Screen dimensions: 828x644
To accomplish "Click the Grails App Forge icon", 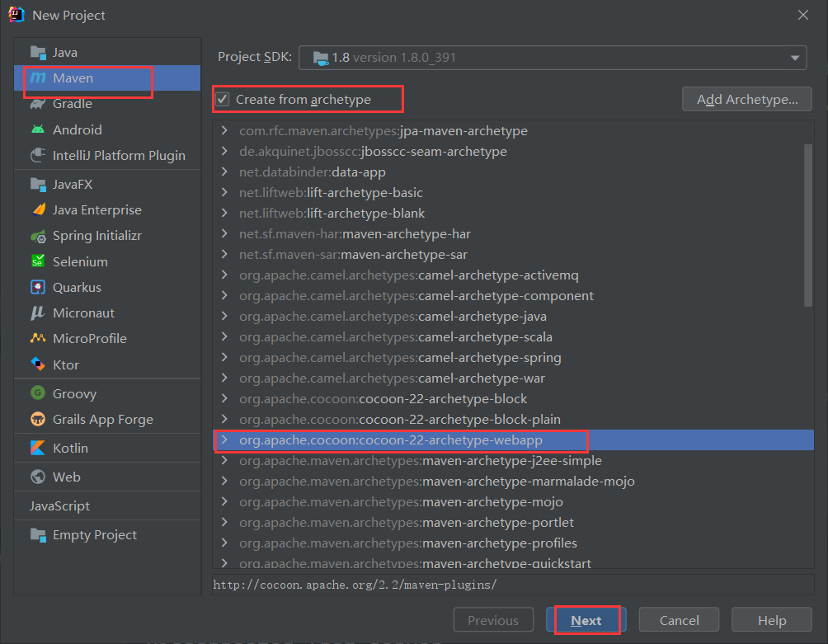I will click(x=38, y=420).
